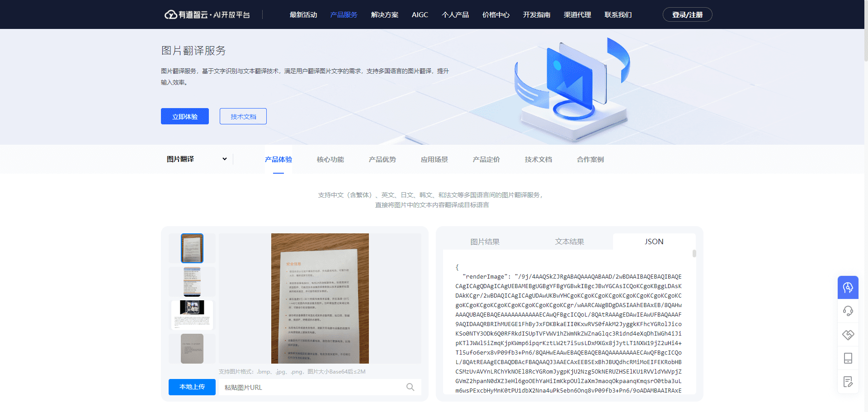Open 解决方案 in top navigation
Viewport: 868px width, 412px height.
[x=385, y=15]
